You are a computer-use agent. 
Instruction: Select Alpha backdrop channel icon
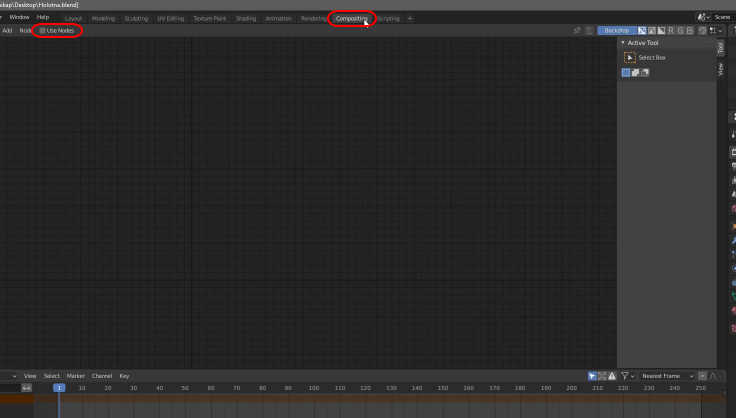click(661, 30)
